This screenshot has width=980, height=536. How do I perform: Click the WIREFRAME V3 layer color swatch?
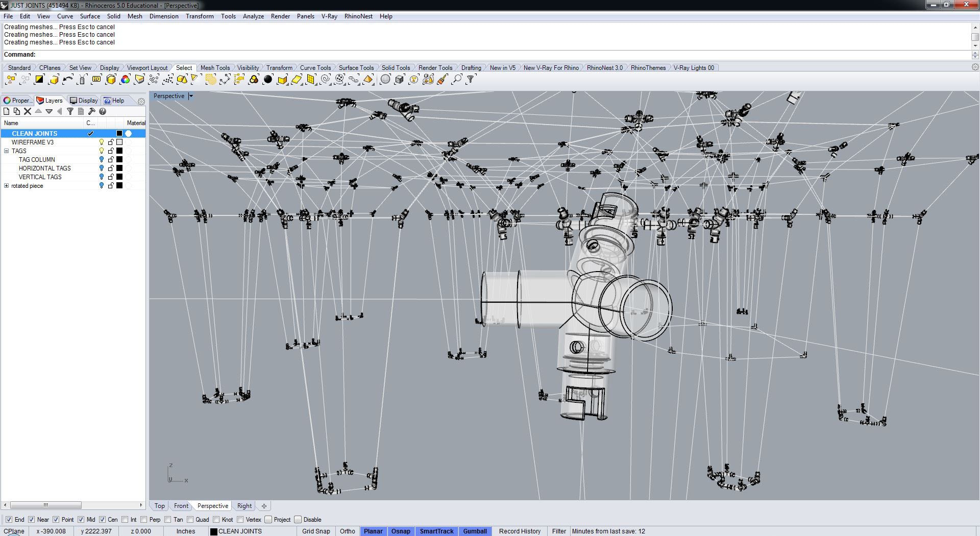(x=119, y=142)
